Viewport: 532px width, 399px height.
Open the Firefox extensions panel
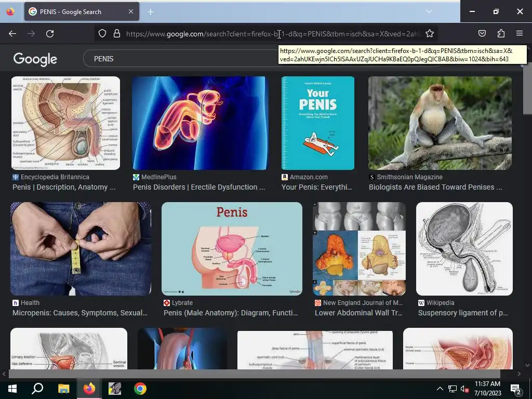[x=501, y=33]
